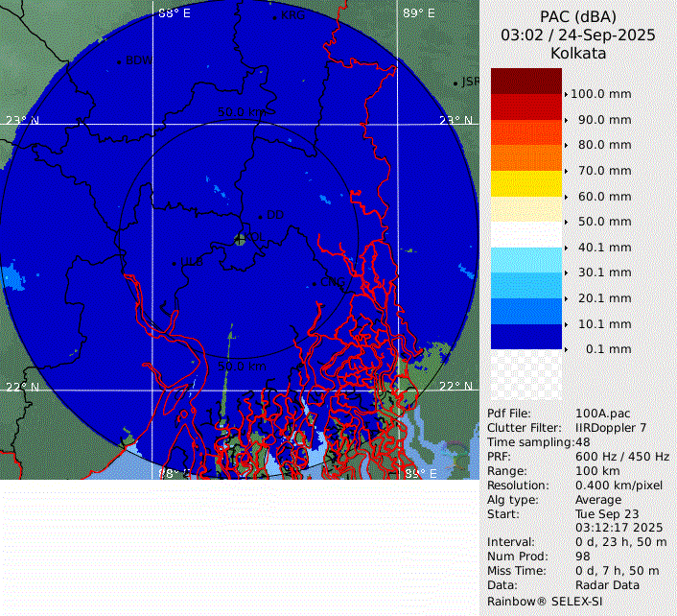Viewport: 677px width, 616px height.
Task: Select the BDW station dot
Action: point(119,61)
